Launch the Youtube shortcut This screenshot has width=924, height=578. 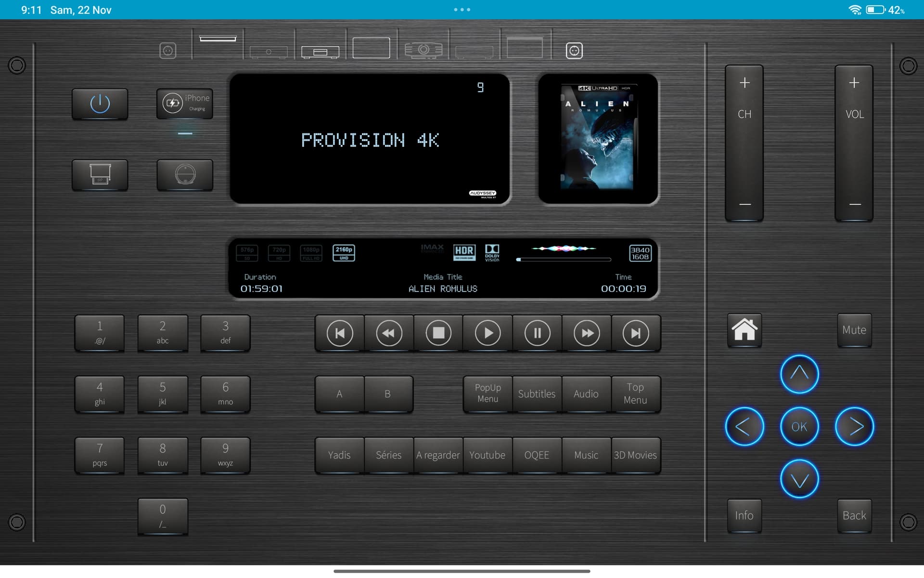click(487, 455)
